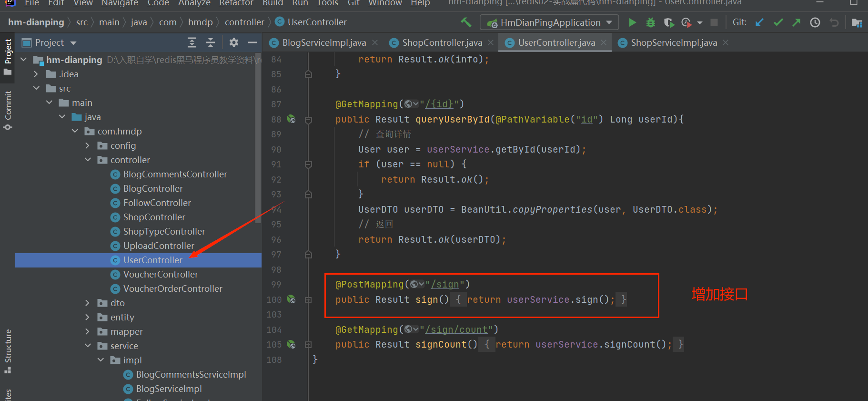868x401 pixels.
Task: Open the Build menu
Action: click(x=273, y=3)
